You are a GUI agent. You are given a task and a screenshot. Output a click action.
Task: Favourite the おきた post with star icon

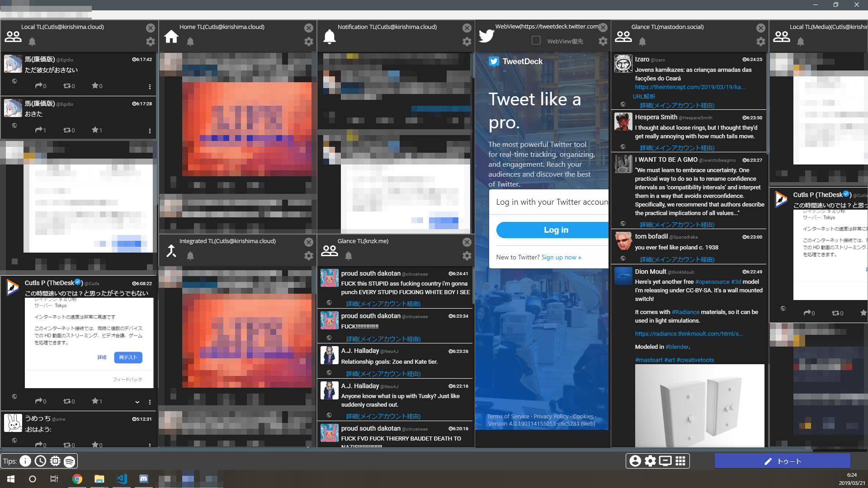click(96, 130)
